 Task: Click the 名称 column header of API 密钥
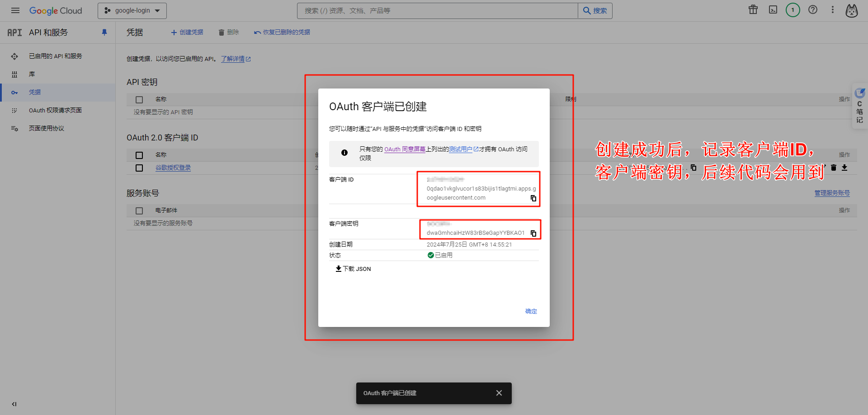(x=161, y=99)
